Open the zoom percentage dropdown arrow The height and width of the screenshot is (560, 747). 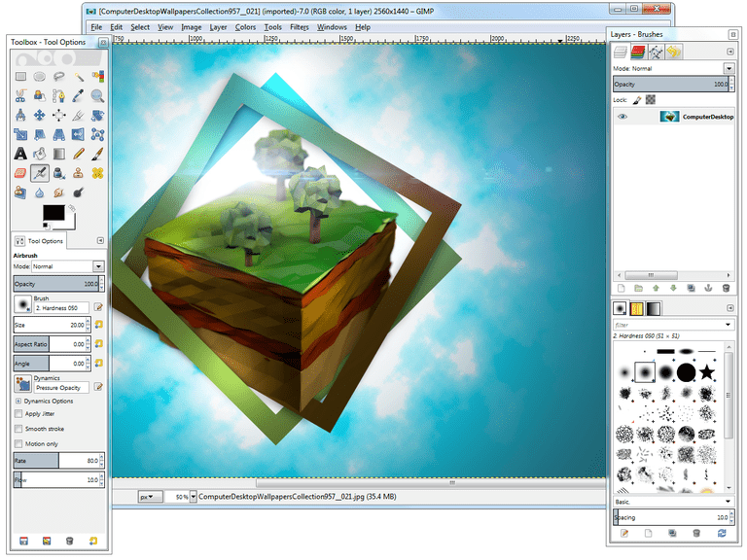point(194,497)
